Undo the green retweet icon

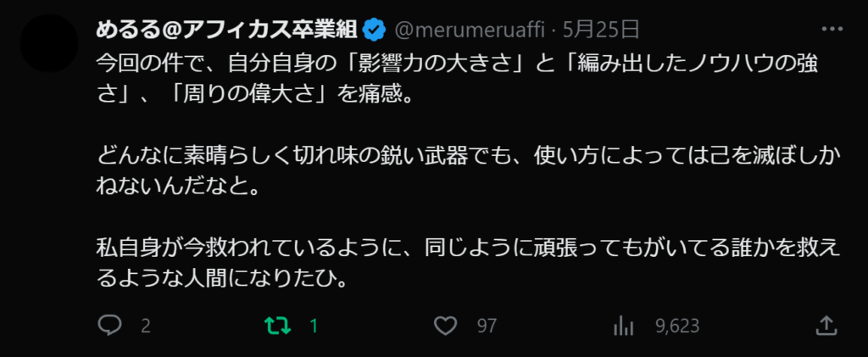(x=276, y=325)
